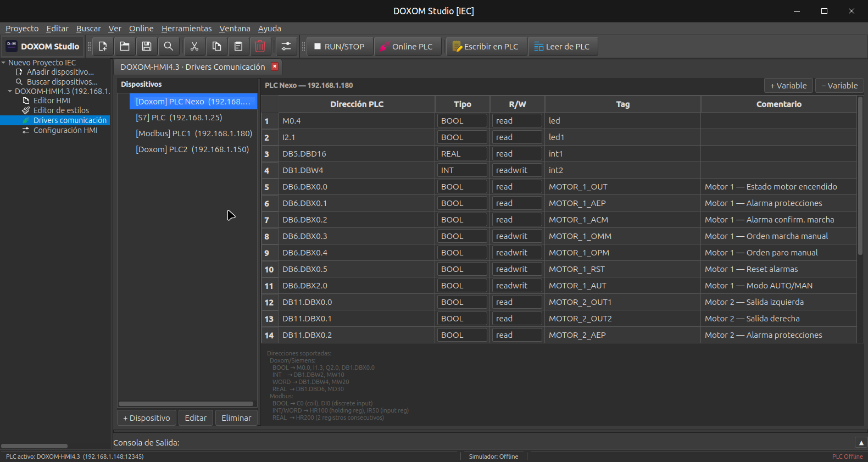
Task: Open settings sliders toolbar icon
Action: [x=286, y=47]
